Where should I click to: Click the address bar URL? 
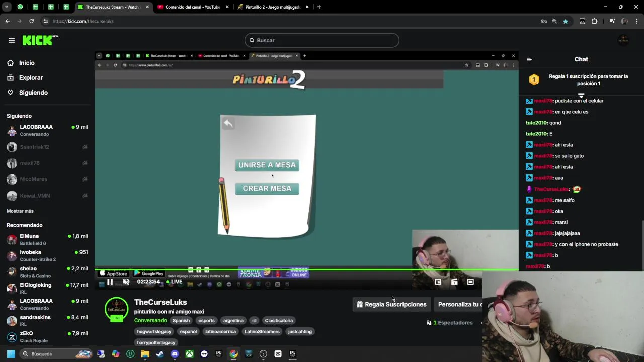[x=83, y=21]
